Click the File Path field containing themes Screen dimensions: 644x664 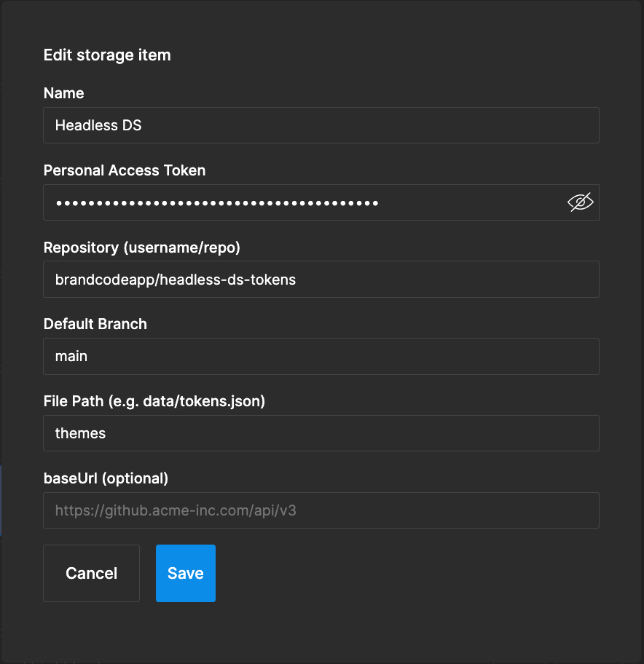[321, 433]
